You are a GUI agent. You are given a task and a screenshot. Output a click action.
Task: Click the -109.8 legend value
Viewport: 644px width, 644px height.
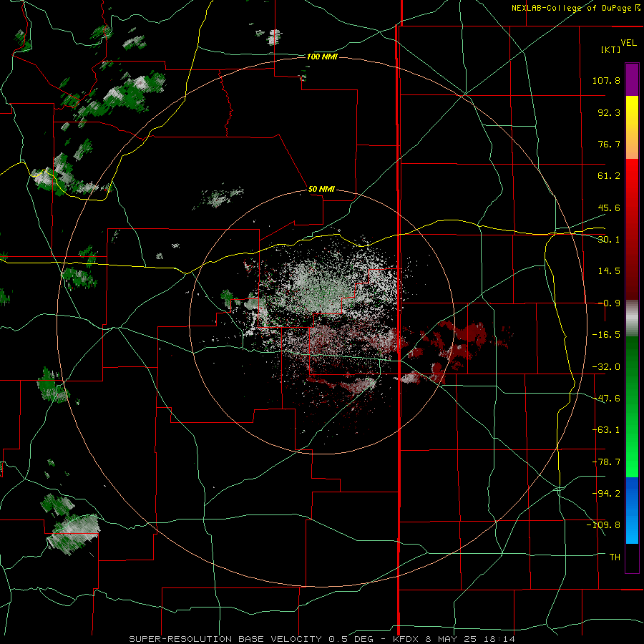pos(603,525)
